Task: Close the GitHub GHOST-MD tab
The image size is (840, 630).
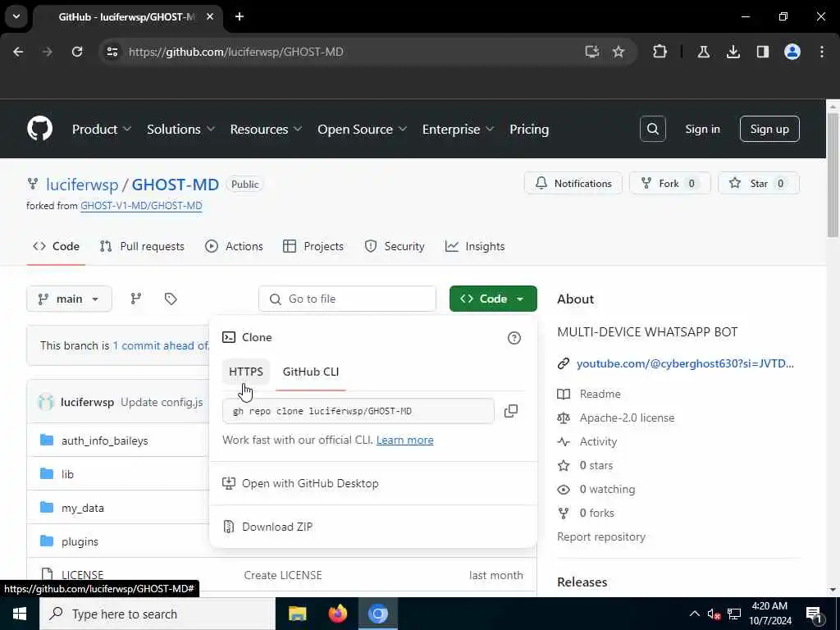Action: click(210, 16)
